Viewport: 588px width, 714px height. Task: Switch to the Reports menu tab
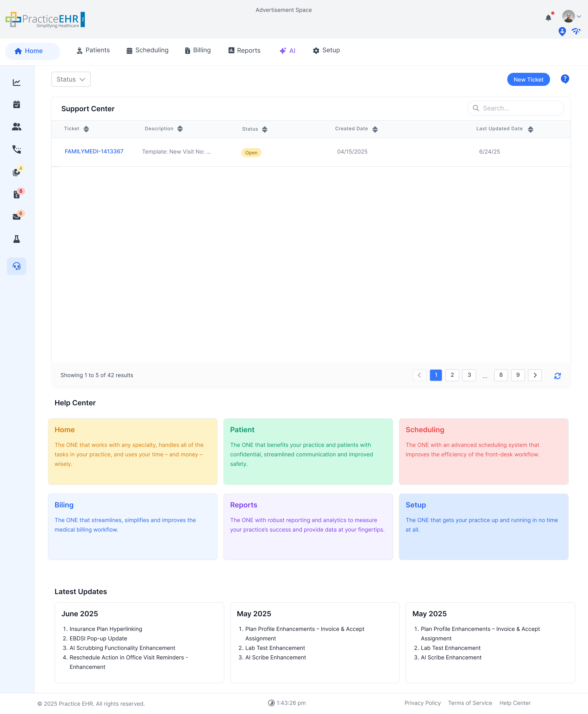pyautogui.click(x=244, y=50)
